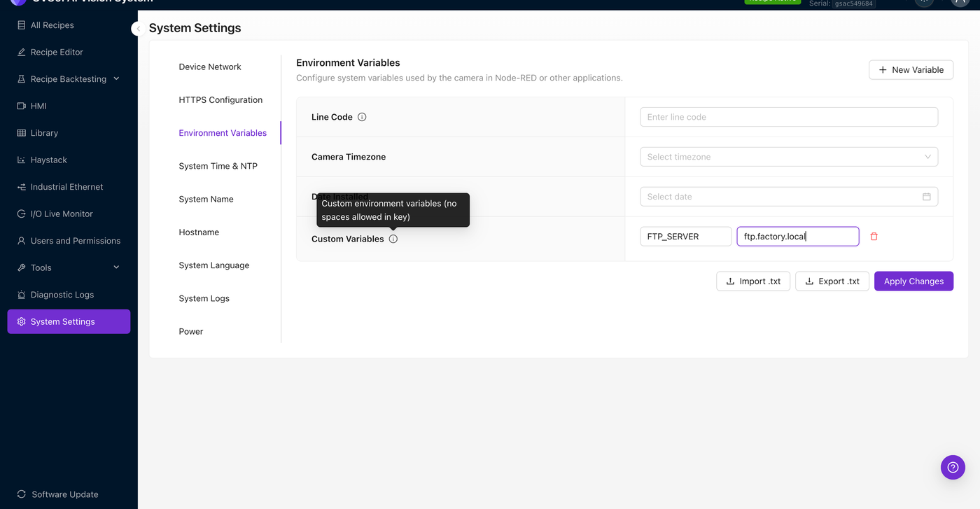This screenshot has height=509, width=980.
Task: Select System Settings in the sidebar
Action: (69, 321)
